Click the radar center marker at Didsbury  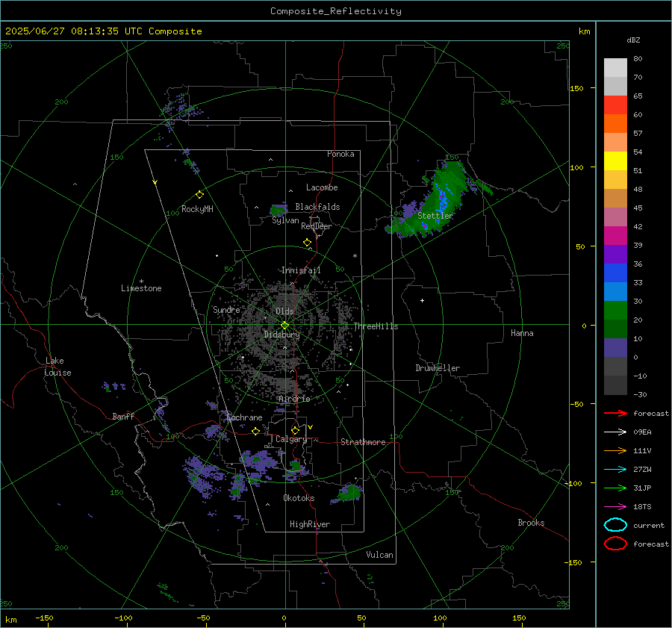tap(284, 326)
